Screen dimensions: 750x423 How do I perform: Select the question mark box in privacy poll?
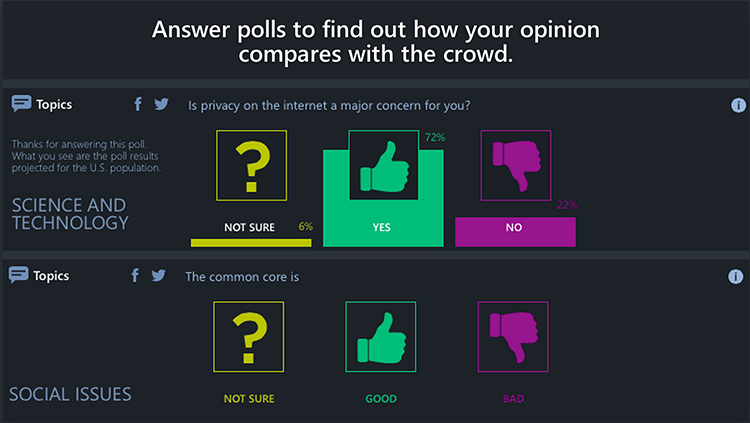pyautogui.click(x=252, y=165)
